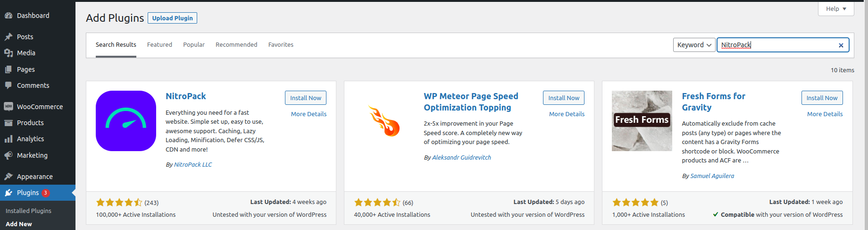868x230 pixels.
Task: Install WP Meteor Page Speed plugin
Action: click(564, 98)
